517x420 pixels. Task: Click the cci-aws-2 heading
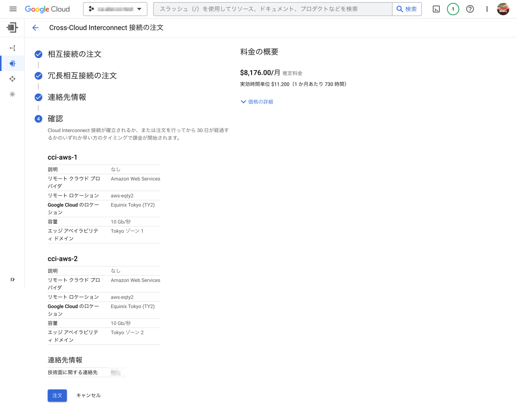62,259
